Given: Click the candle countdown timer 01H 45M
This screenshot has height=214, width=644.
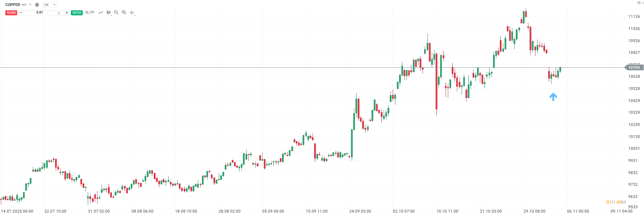Looking at the screenshot, I should pos(616,202).
